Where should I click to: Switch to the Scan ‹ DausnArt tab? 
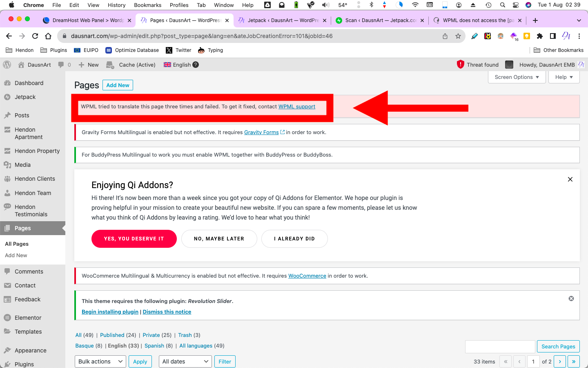coord(380,20)
